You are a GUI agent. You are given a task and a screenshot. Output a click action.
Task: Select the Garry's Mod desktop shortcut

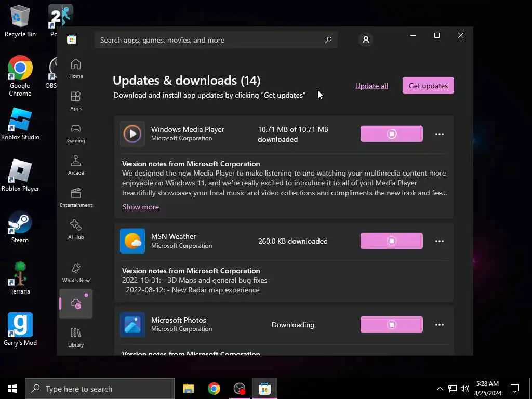[x=20, y=329]
